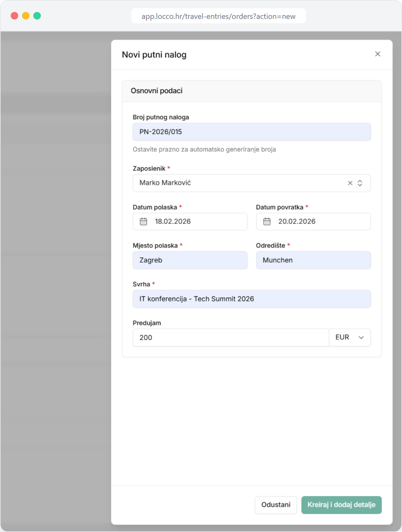Click the 20.02.2026 return date text
Viewport: 402px width, 532px height.
click(x=297, y=222)
